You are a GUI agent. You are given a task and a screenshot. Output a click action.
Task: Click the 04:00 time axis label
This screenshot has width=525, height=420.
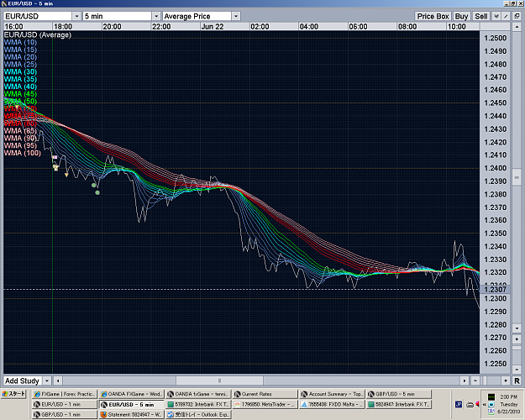click(309, 26)
